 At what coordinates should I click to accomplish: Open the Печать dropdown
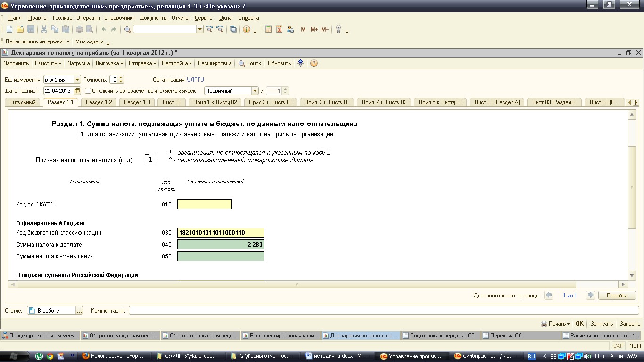[555, 324]
